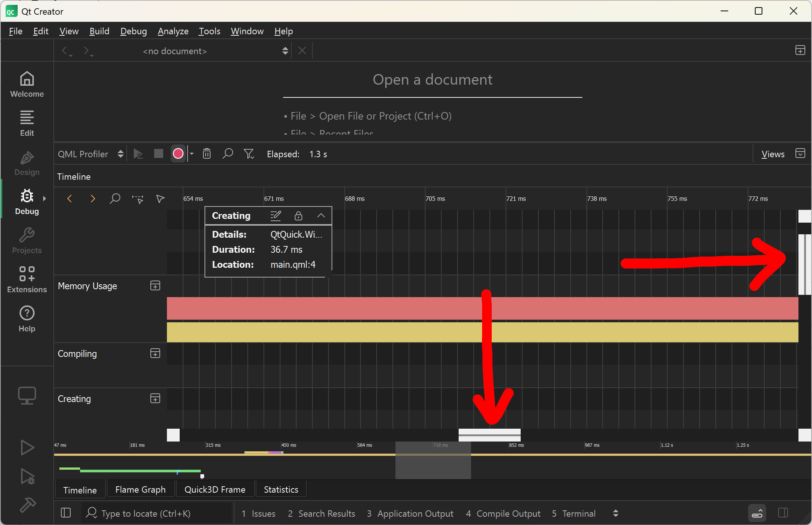Viewport: 812px width, 525px height.
Task: Click gray overview range selection
Action: point(433,460)
